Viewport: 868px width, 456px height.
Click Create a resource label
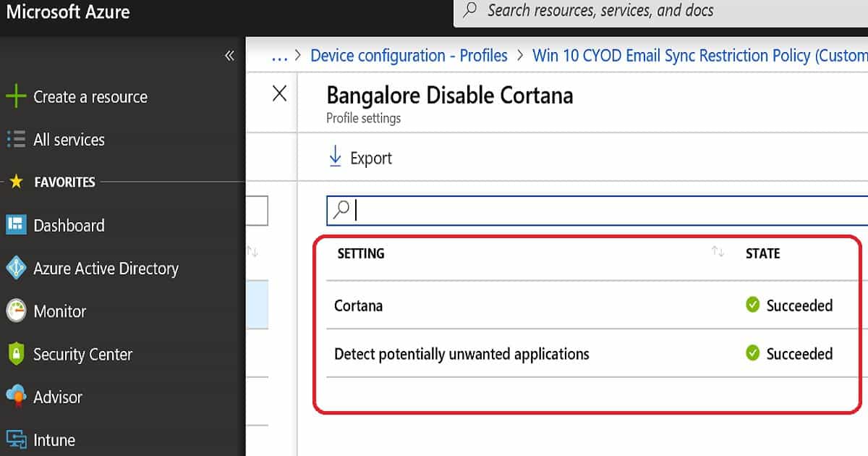90,97
